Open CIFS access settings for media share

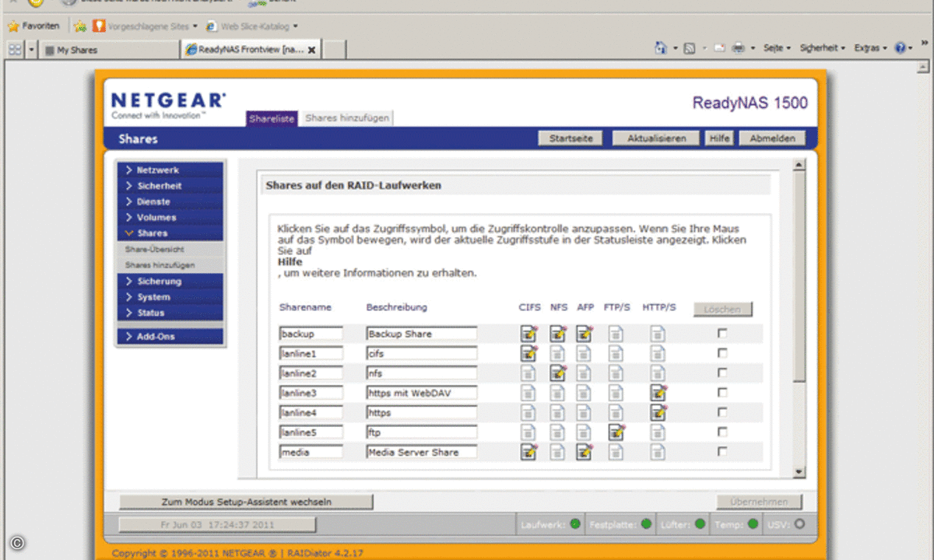(529, 452)
